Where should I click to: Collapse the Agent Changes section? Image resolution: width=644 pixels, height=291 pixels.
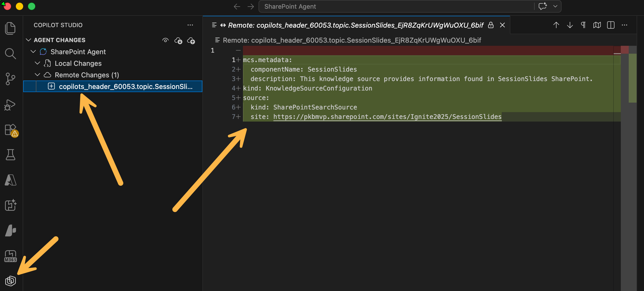click(29, 40)
